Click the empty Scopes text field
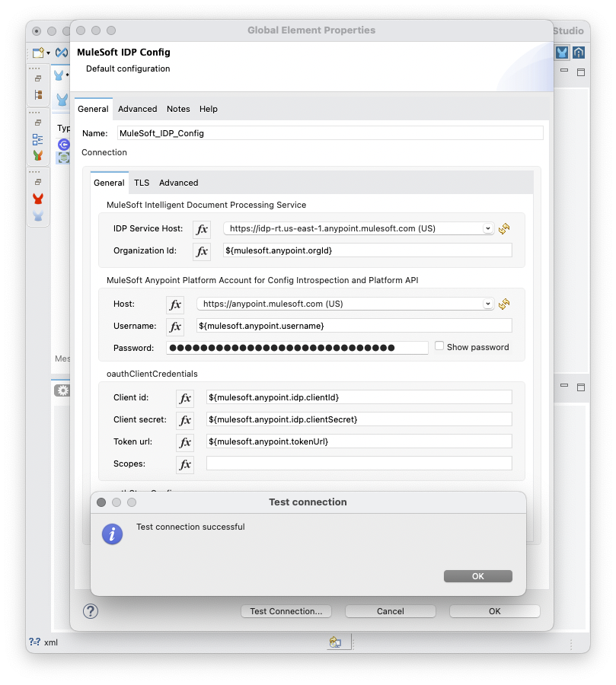 (x=359, y=464)
